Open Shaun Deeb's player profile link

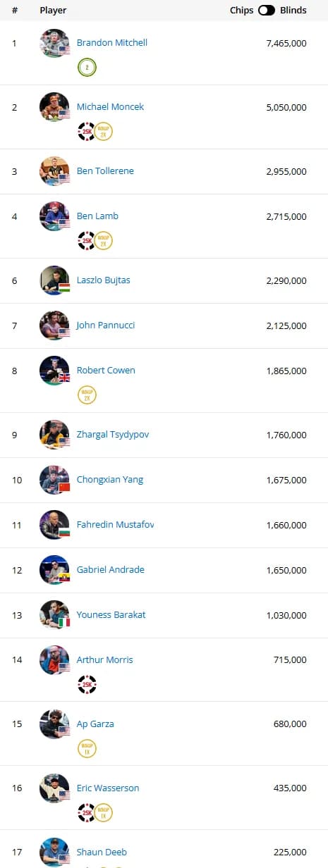[102, 852]
